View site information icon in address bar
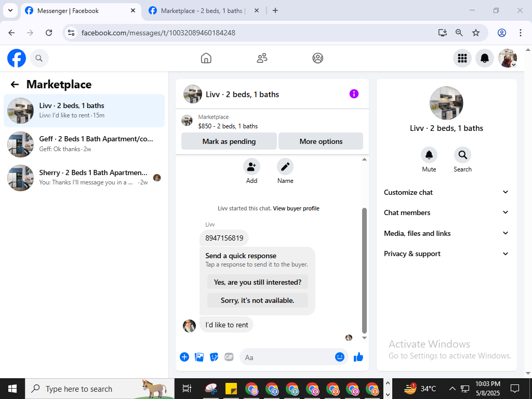The image size is (532, 399). pyautogui.click(x=71, y=33)
